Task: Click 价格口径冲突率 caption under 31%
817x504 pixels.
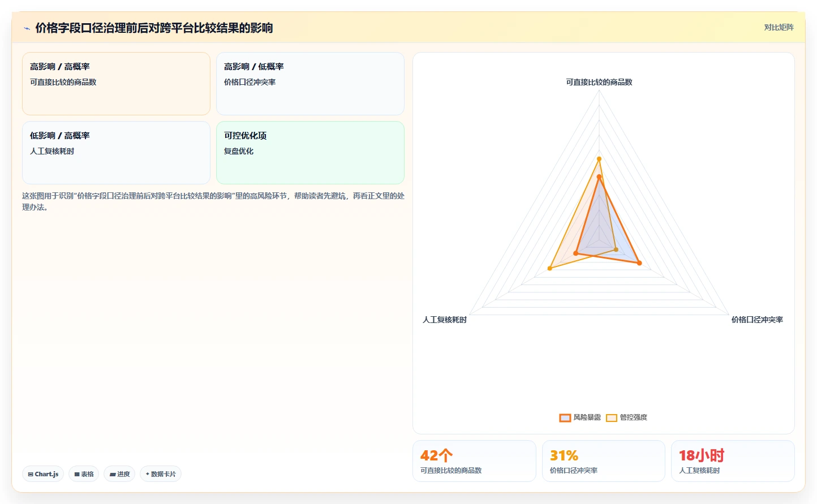Action: (574, 471)
